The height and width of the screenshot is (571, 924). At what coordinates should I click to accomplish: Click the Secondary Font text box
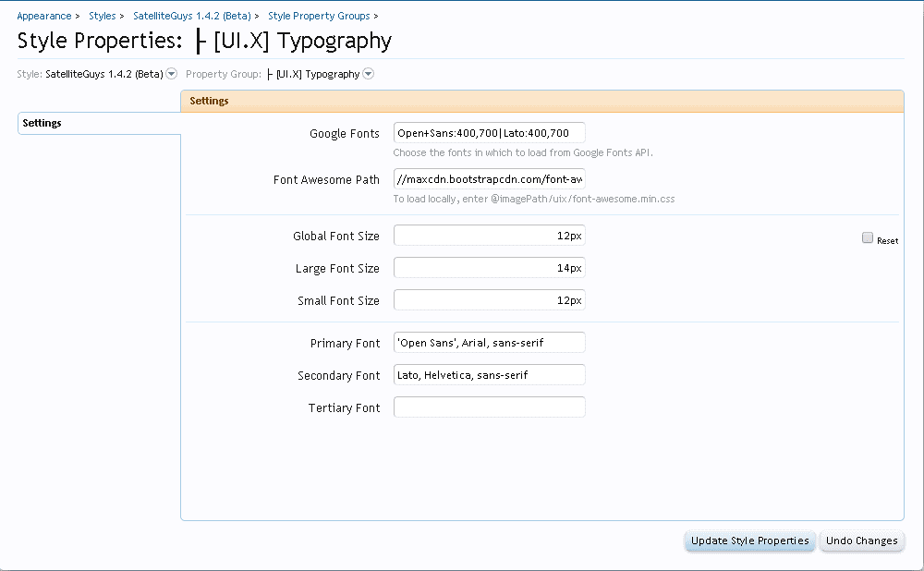489,375
